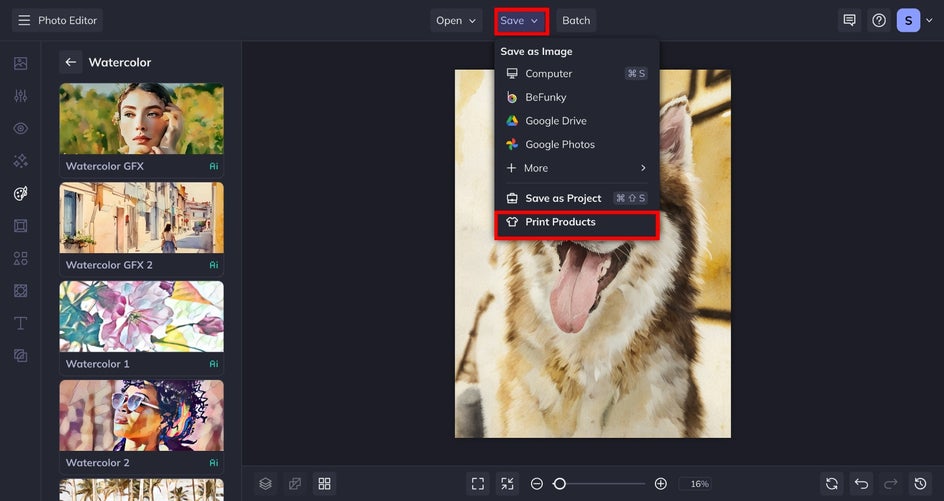Viewport: 944px width, 501px height.
Task: Click the S user avatar
Action: (x=908, y=20)
